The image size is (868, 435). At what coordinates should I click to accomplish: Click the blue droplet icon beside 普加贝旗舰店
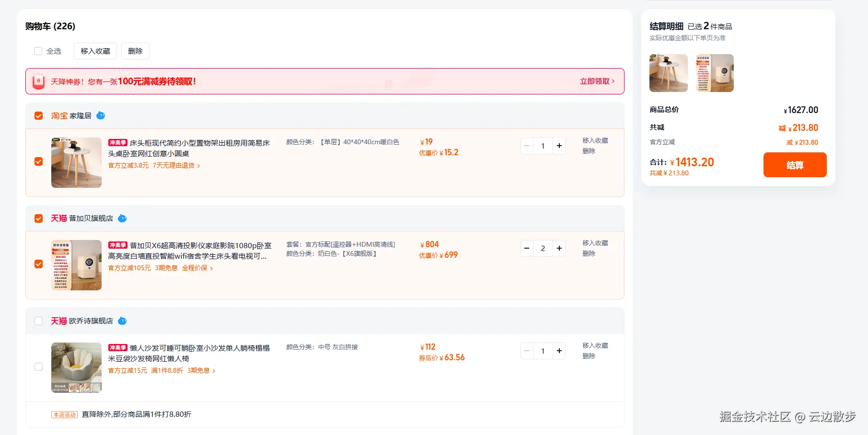click(122, 218)
